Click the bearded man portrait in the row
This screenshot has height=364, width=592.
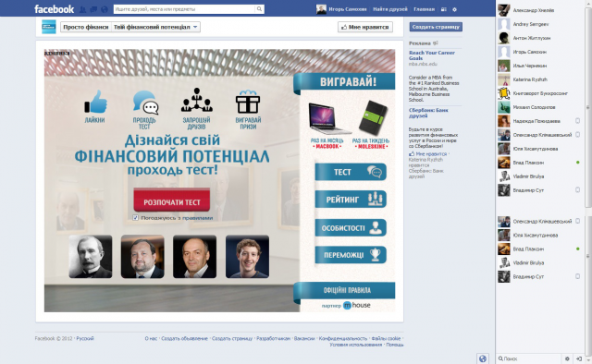point(142,257)
